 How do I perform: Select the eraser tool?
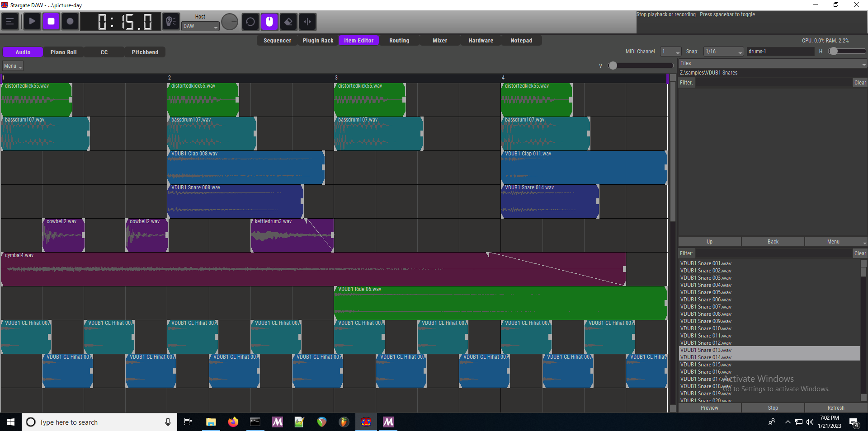click(288, 22)
